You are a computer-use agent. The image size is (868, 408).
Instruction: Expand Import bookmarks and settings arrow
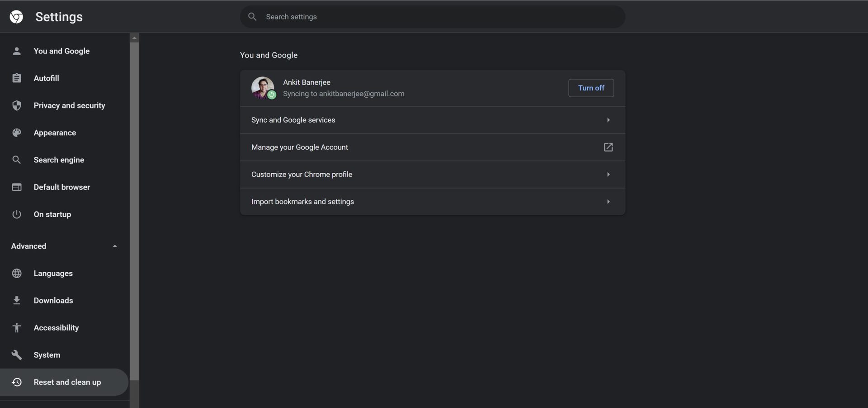coord(608,201)
